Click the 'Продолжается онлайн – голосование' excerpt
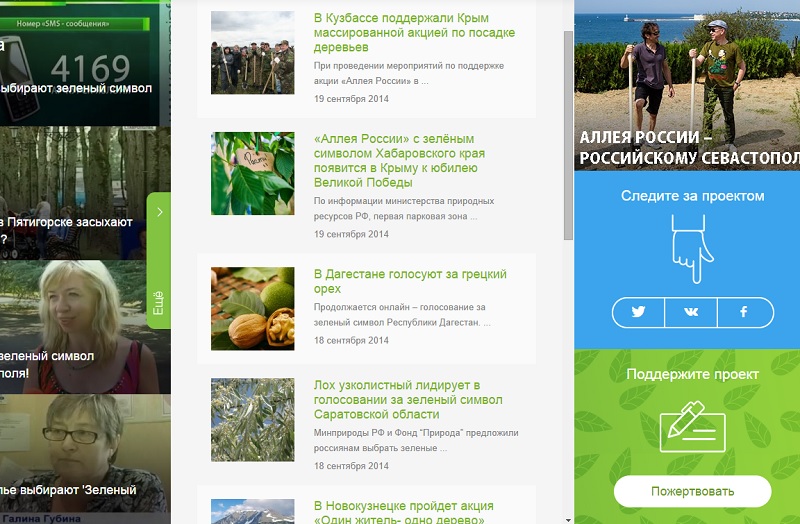 (x=402, y=314)
